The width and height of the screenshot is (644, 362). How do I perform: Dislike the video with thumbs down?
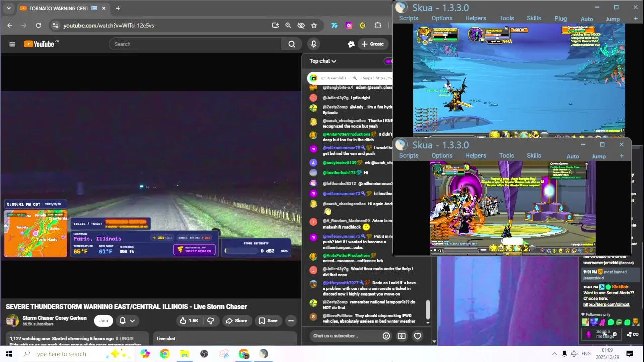click(211, 321)
